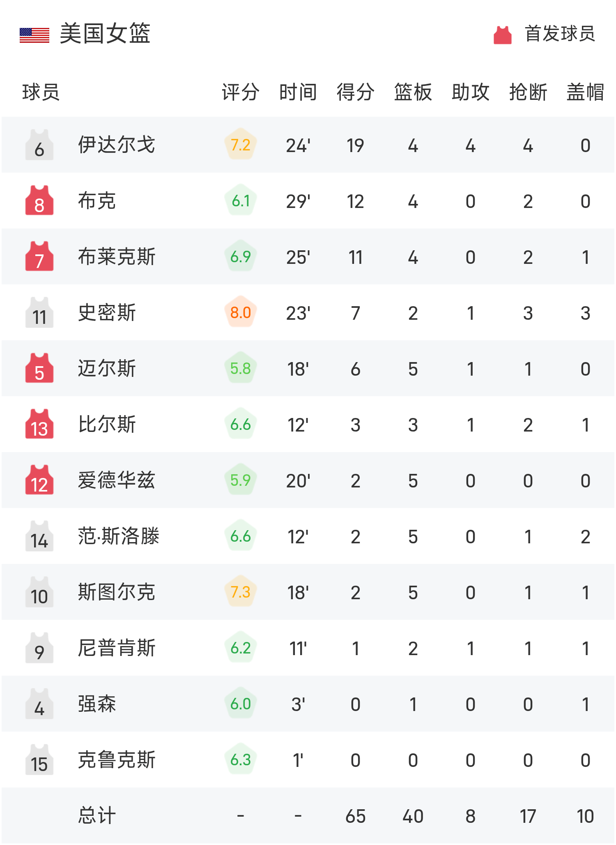This screenshot has height=845, width=616.
Task: Click the gray number 11 jersey
Action: coord(39,312)
